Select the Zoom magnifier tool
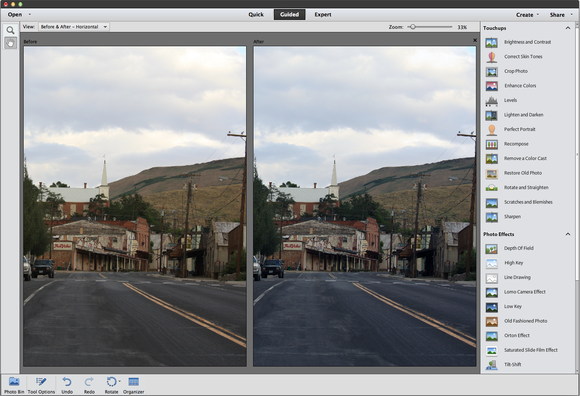580x396 pixels. tap(10, 30)
